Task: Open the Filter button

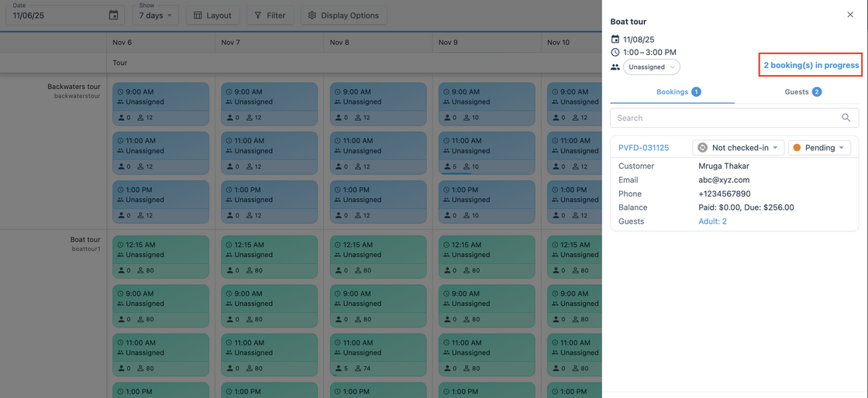Action: tap(270, 15)
